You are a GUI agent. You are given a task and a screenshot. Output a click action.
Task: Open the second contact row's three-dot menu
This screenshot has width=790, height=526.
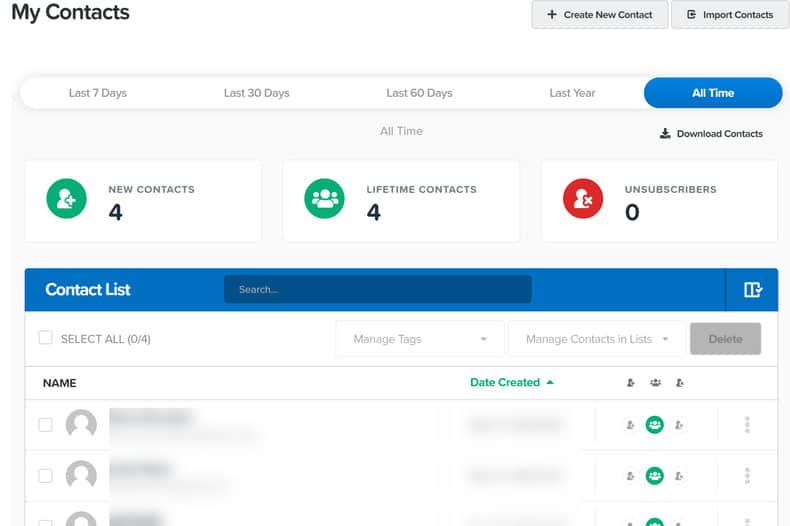coord(747,476)
